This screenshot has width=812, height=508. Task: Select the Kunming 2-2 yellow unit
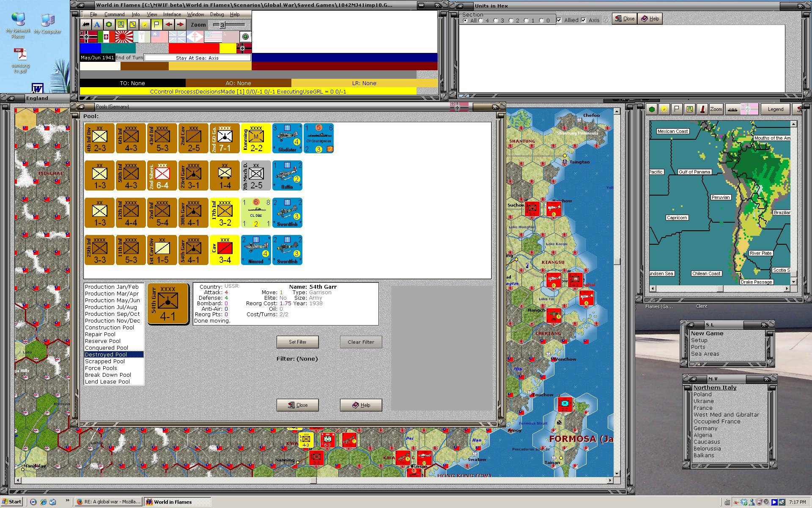256,138
